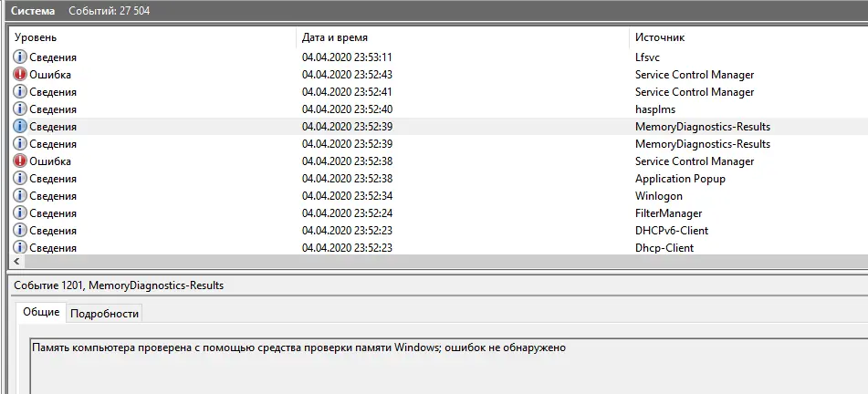Select the Dhcp-Client source cell
This screenshot has height=394, width=868.
664,248
